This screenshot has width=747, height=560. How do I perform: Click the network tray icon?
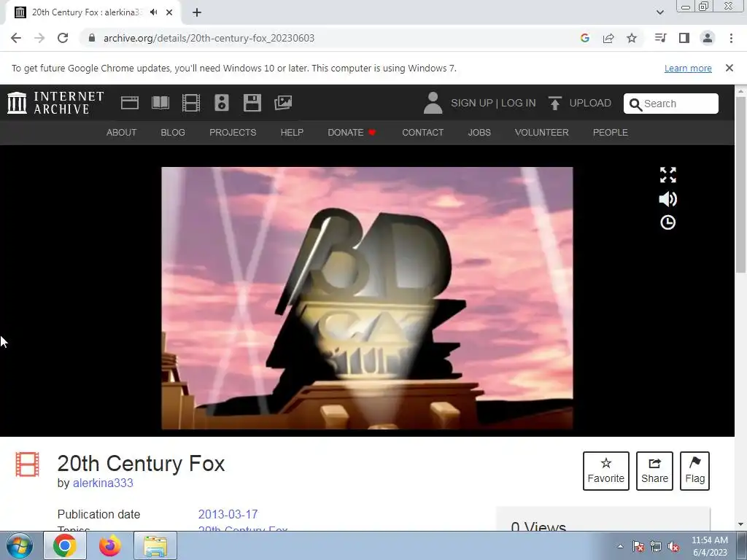(x=656, y=546)
